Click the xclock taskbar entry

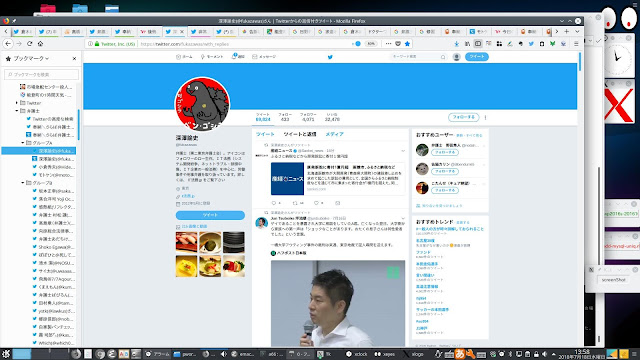pyautogui.click(x=357, y=354)
